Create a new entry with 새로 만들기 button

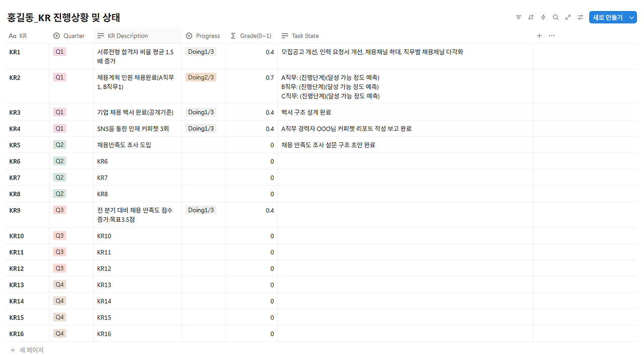(x=607, y=17)
